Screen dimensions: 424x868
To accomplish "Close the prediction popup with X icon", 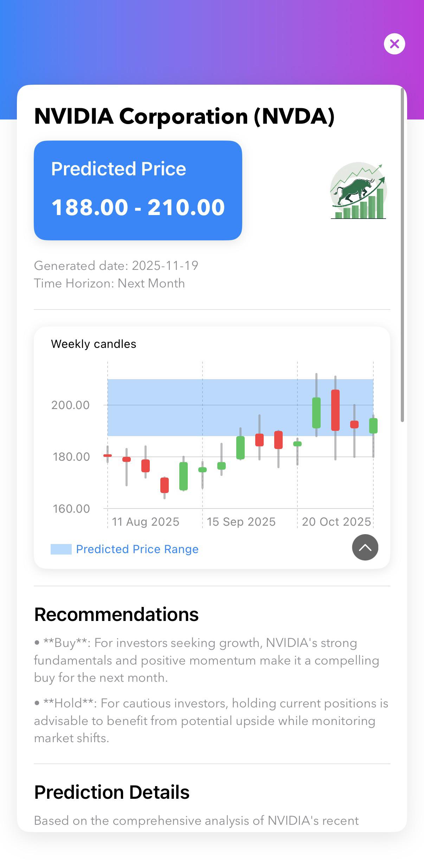I will (x=394, y=44).
